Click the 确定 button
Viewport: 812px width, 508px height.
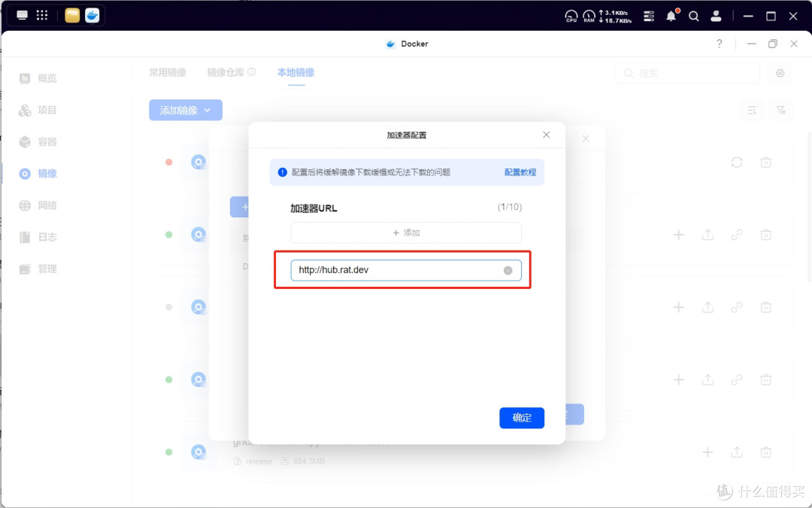point(522,418)
